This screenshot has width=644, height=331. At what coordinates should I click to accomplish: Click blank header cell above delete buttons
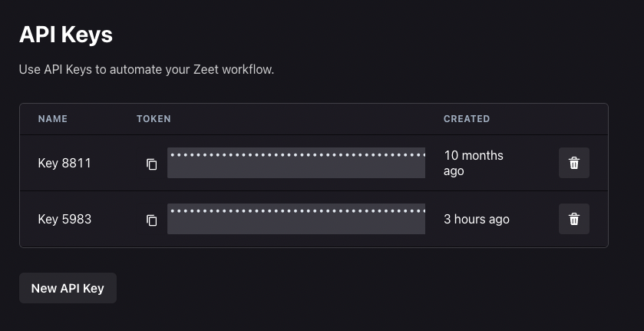click(x=574, y=119)
